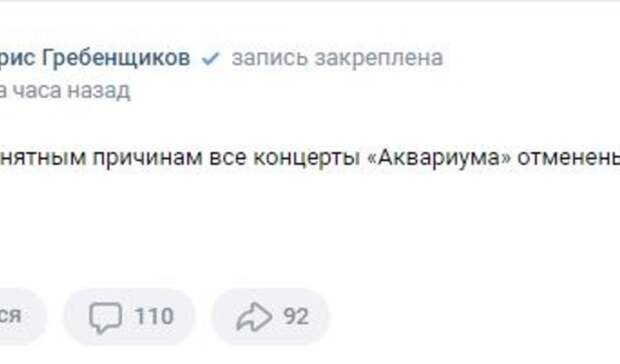Screen dimensions: 620x364
Task: Click the word "запись" in the header
Action: [270, 58]
